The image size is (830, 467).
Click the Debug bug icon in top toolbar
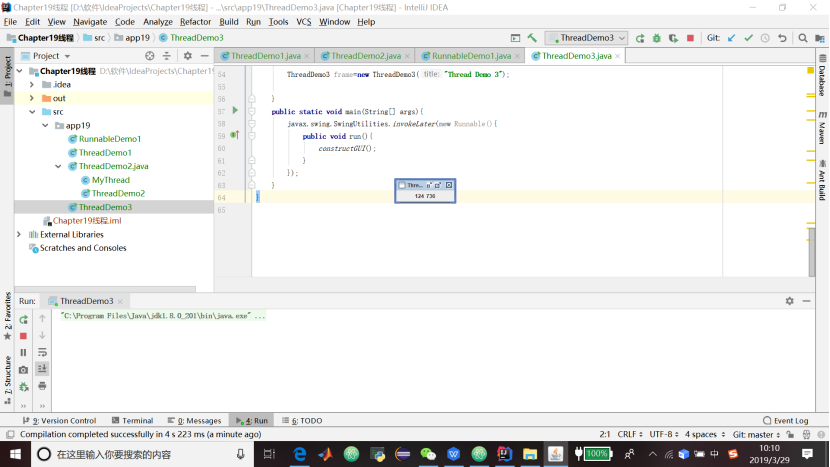click(x=656, y=38)
